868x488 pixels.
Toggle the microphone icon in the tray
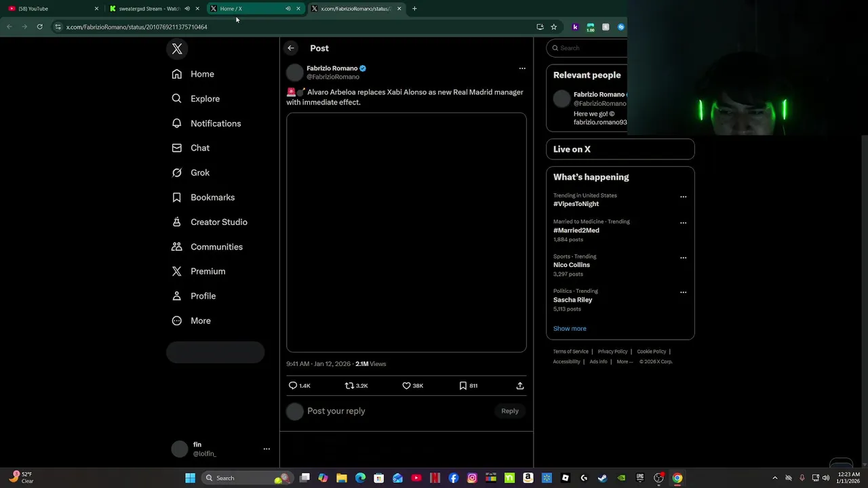tap(802, 478)
